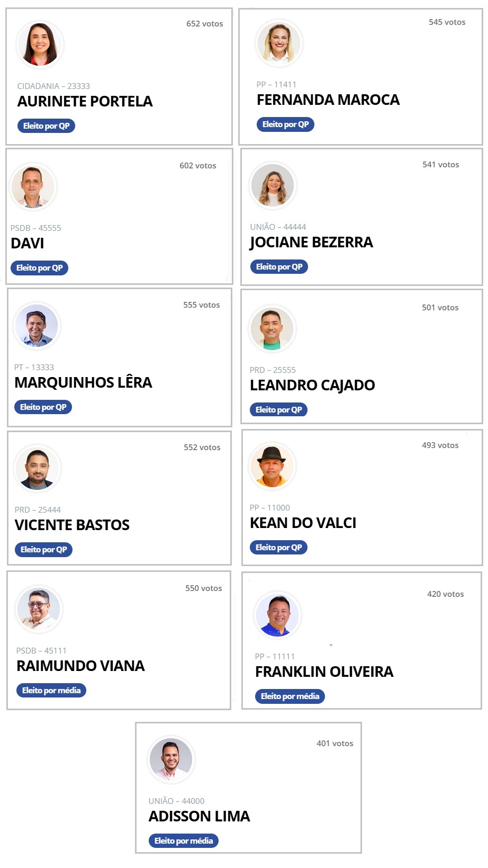Click the ADISSON LIMA name heading
This screenshot has height=868, width=488.
click(199, 817)
